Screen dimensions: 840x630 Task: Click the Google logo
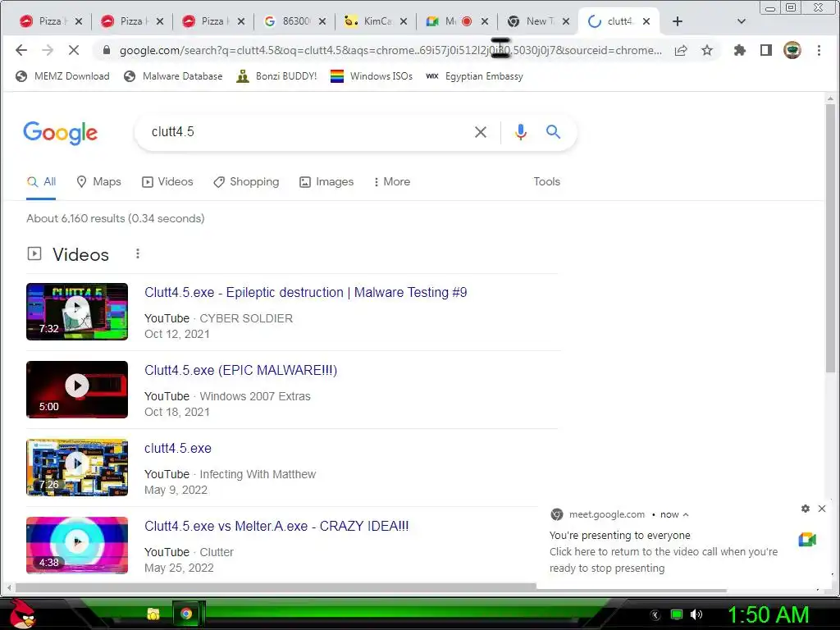60,132
